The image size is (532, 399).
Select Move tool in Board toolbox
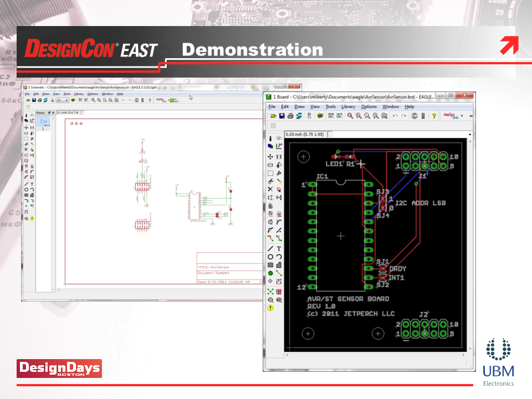coord(270,157)
